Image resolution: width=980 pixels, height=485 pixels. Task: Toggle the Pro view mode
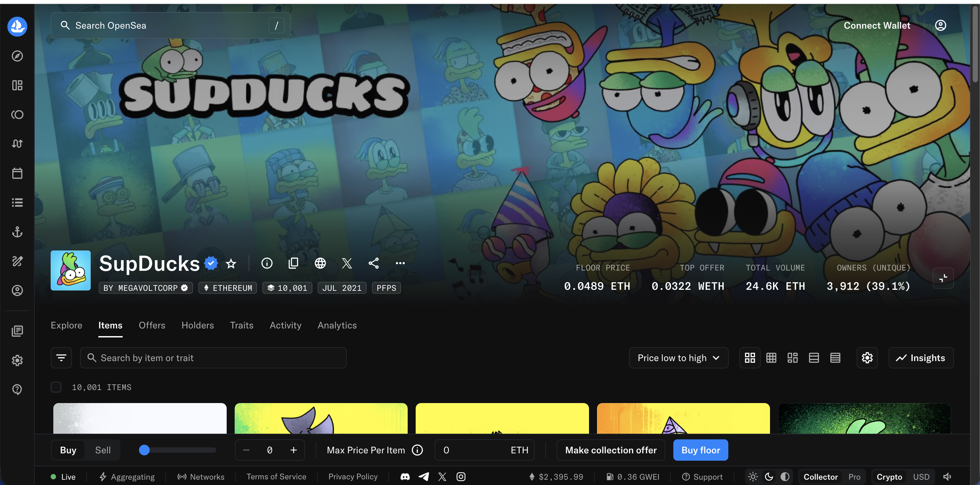coord(854,477)
